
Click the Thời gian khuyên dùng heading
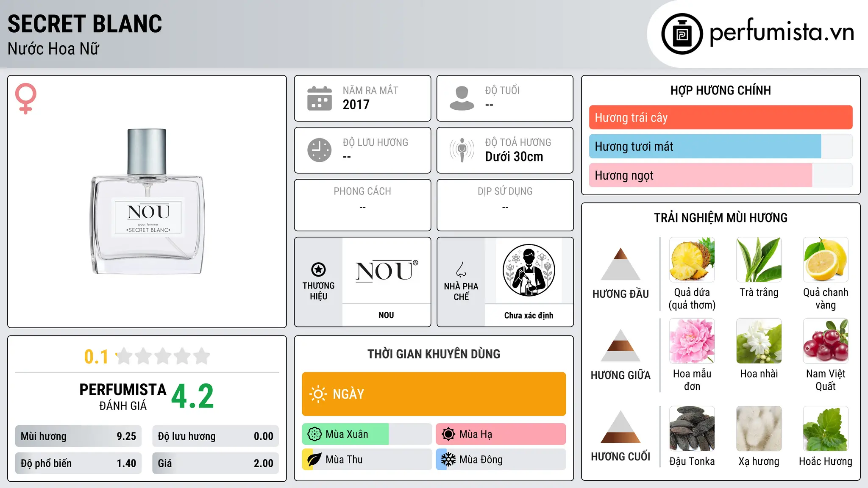[x=434, y=354]
